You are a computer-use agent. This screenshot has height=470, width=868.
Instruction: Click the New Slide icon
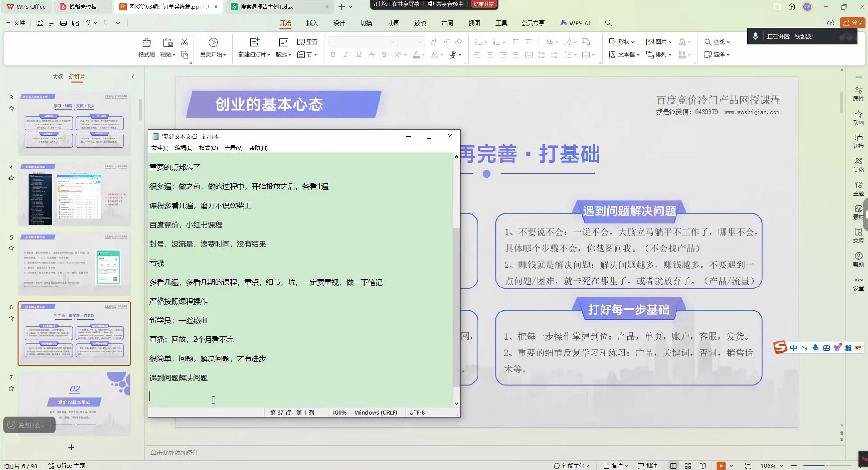click(254, 42)
